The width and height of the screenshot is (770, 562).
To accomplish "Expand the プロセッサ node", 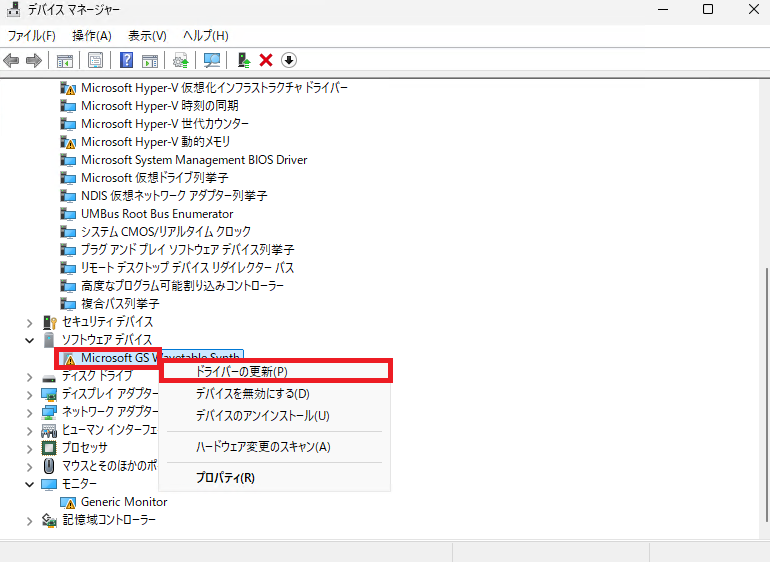I will point(29,449).
